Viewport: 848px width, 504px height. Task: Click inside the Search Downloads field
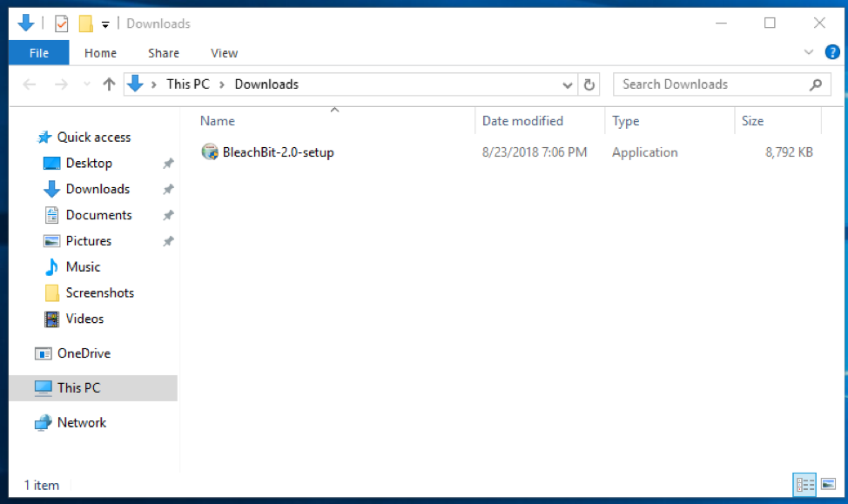(x=710, y=84)
